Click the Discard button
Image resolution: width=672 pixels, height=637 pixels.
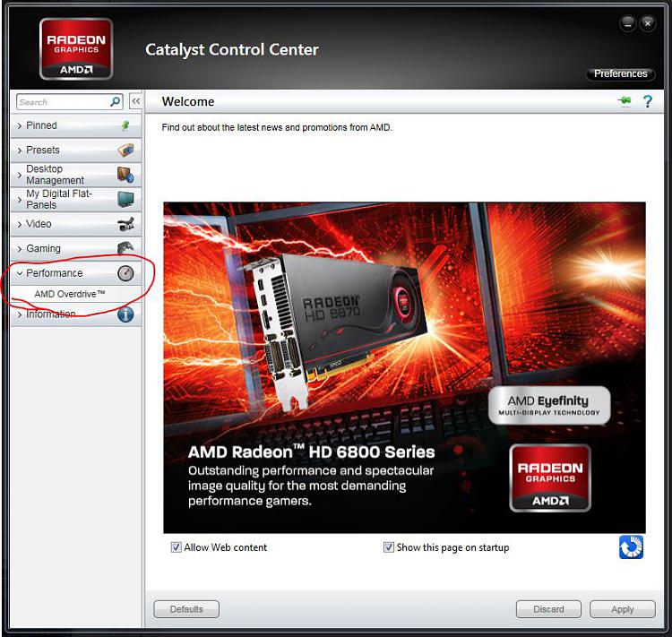pyautogui.click(x=548, y=609)
